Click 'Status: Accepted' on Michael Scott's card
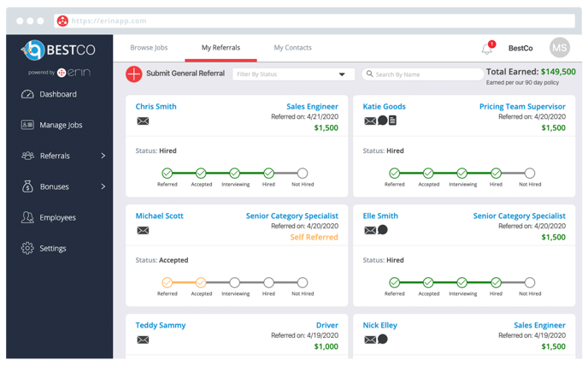Image resolution: width=588 pixels, height=366 pixels. click(x=162, y=260)
